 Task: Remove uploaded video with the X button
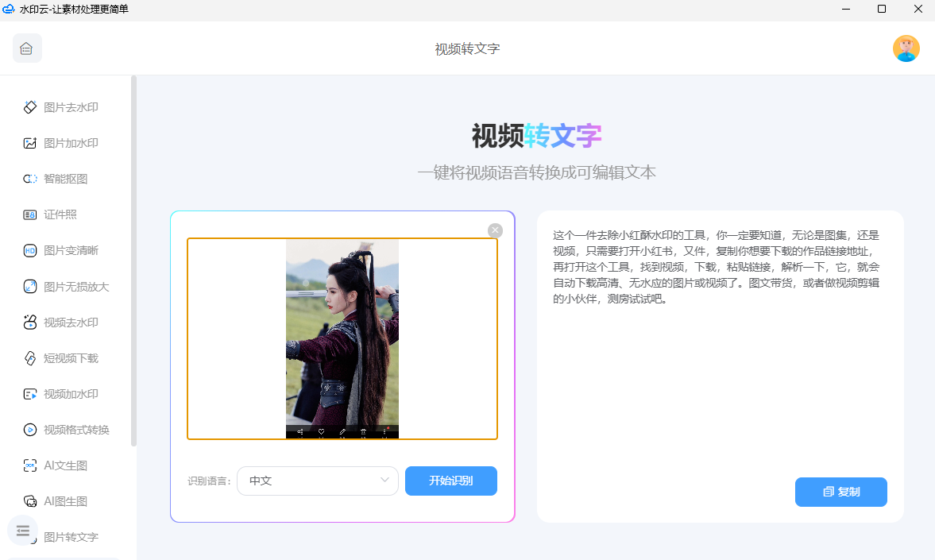click(495, 231)
